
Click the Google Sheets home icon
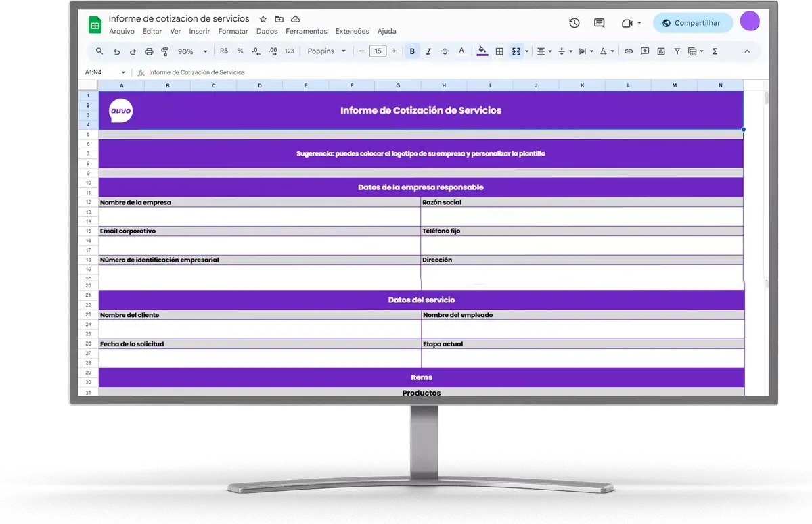point(95,25)
